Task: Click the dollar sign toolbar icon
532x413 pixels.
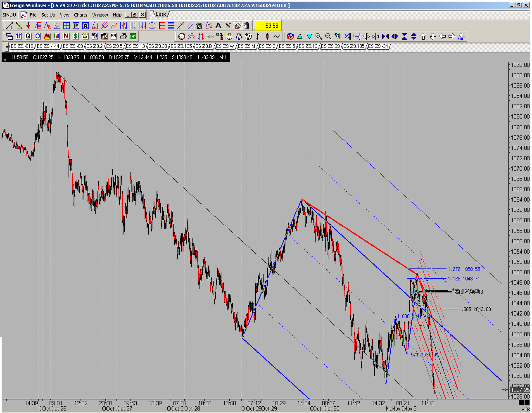Action: [76, 36]
